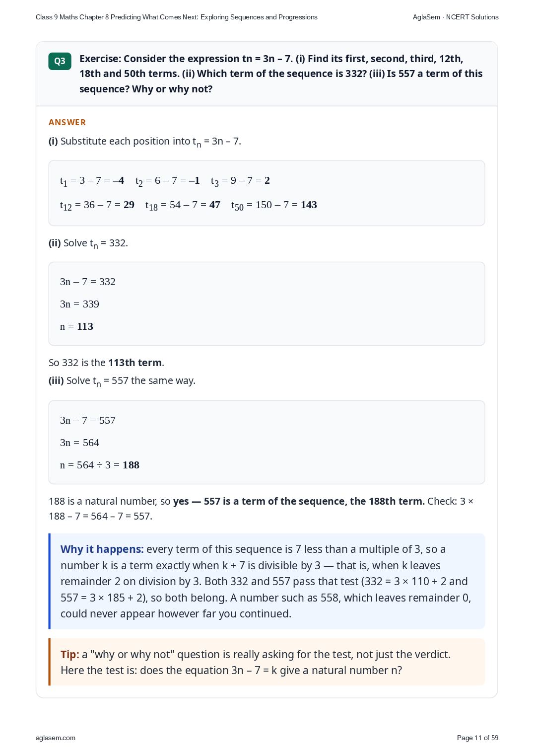Viewport: 534px width, 756px height.
Task: Click the chapter title in the page header
Action: pyautogui.click(x=177, y=17)
